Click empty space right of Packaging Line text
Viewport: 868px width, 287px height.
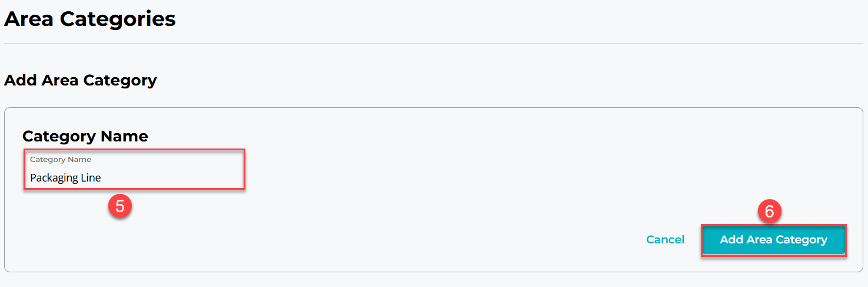177,177
